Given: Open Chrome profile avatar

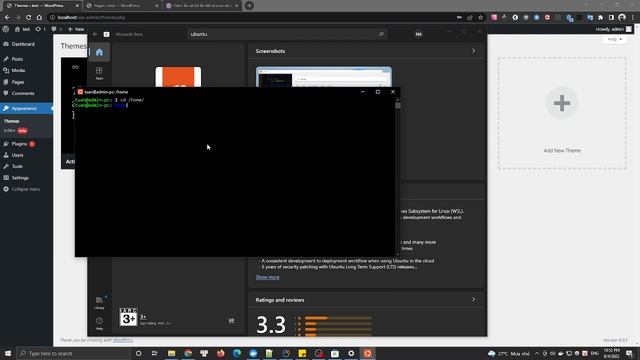Looking at the screenshot, I should coord(622,18).
